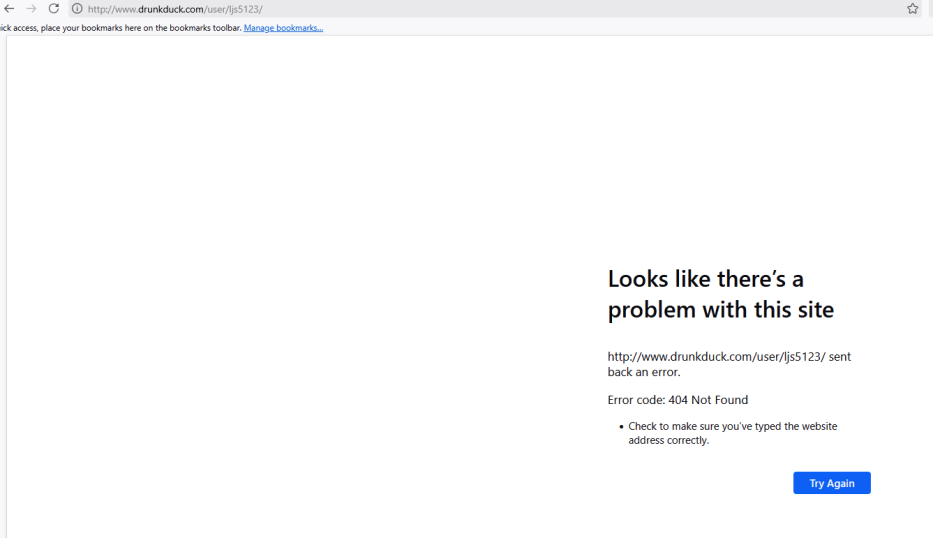Click the browser back arrow
Screen dimensions: 933x538
point(9,9)
